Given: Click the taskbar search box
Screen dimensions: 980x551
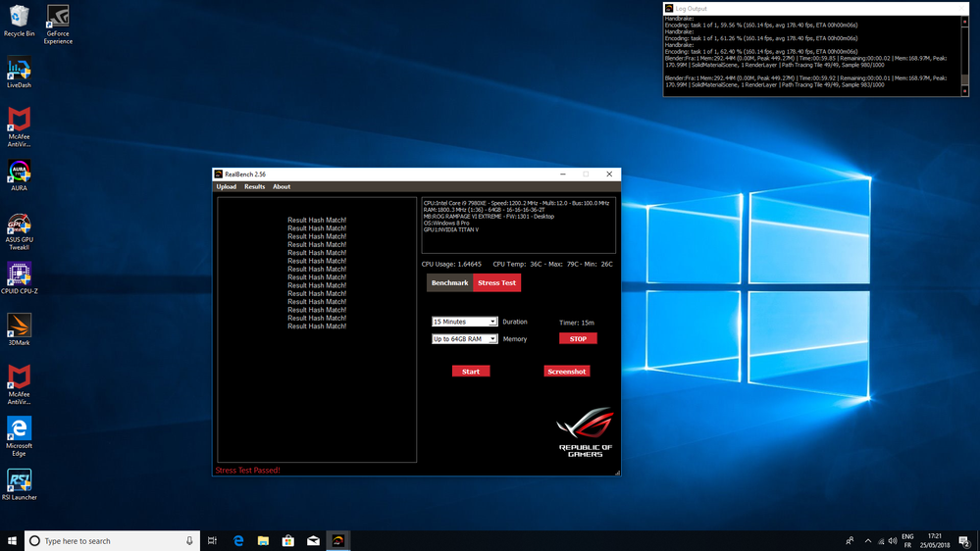Looking at the screenshot, I should pyautogui.click(x=113, y=541).
